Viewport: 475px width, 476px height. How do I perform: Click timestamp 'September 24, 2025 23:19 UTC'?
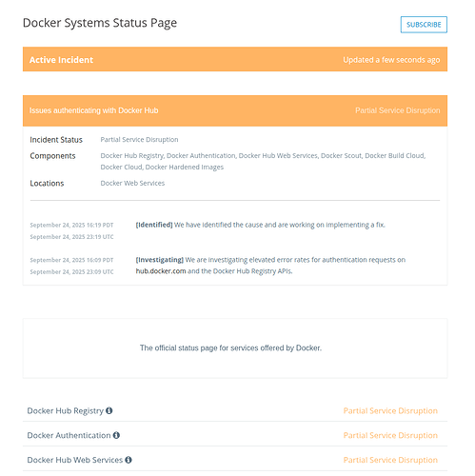click(x=71, y=237)
